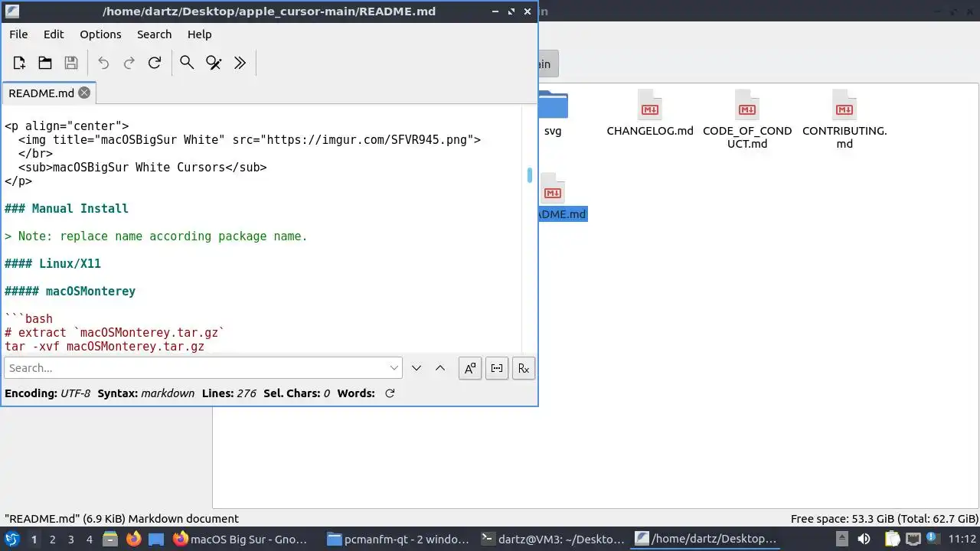Click the 'Encoding: UTF-8' status entry

(47, 393)
